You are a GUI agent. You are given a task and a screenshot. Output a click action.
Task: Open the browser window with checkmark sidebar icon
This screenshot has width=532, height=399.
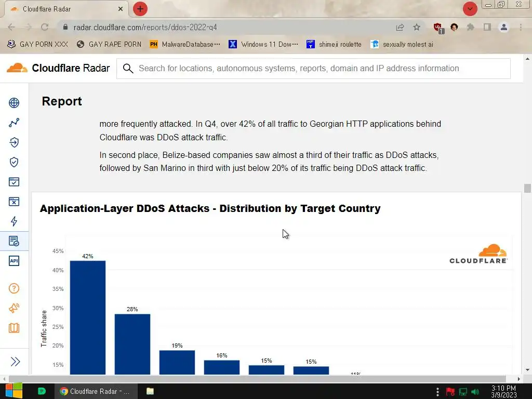[14, 182]
